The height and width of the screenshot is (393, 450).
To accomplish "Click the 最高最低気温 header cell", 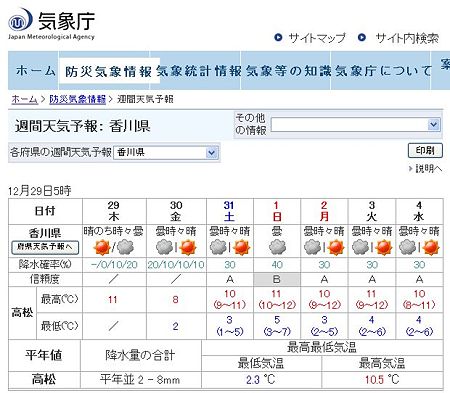I will (322, 347).
